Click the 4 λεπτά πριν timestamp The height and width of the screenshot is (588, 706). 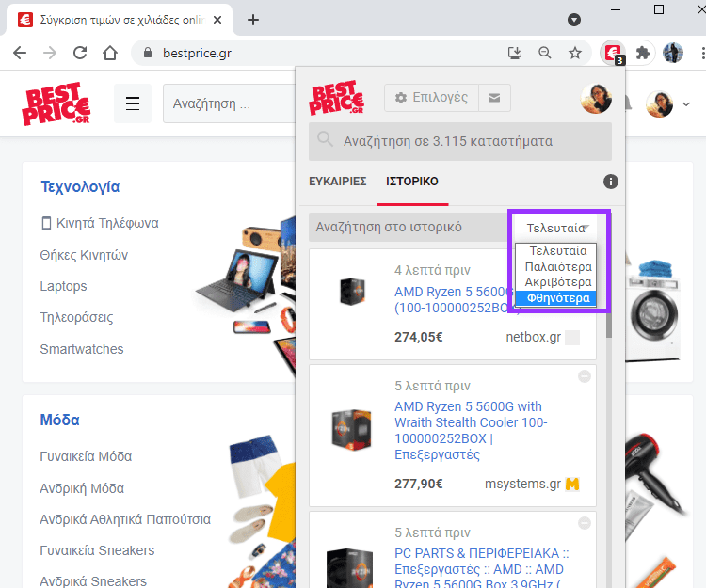click(432, 270)
